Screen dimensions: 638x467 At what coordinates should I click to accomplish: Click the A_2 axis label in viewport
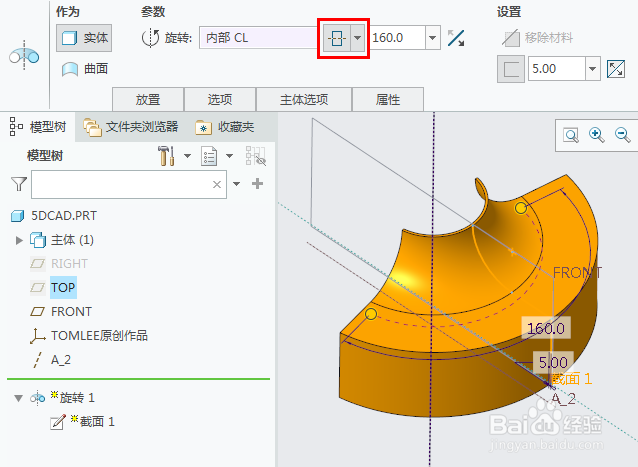coord(563,399)
